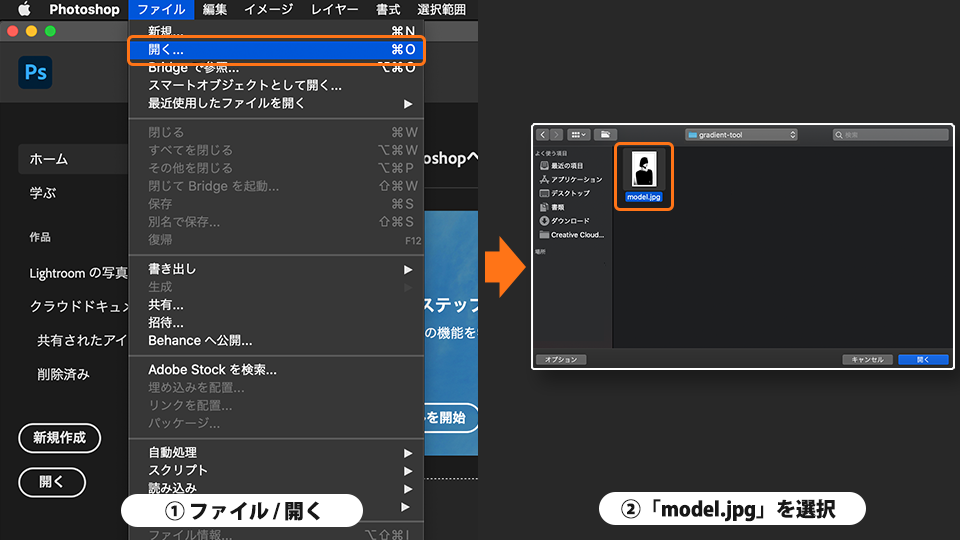Go back in the file dialog

[542, 135]
